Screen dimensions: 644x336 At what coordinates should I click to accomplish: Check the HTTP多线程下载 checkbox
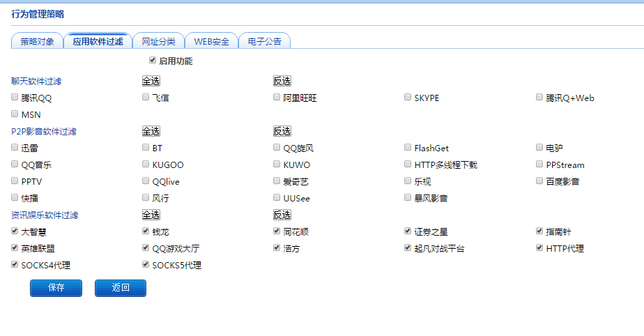[x=408, y=164]
